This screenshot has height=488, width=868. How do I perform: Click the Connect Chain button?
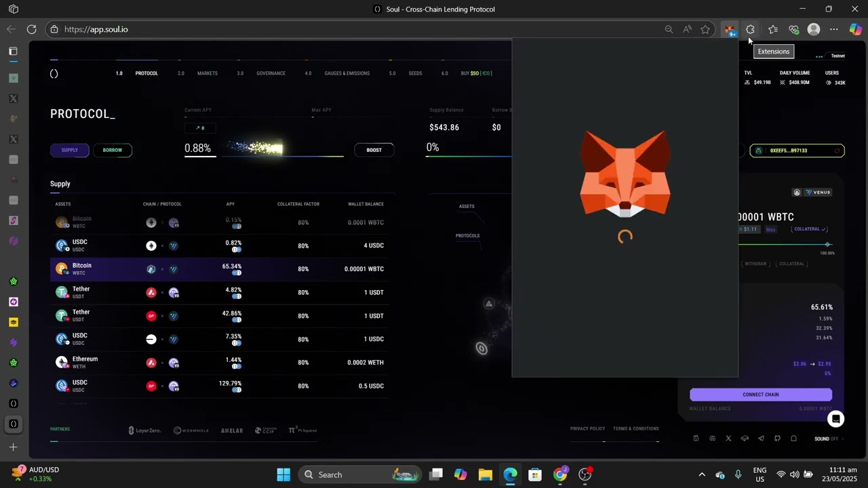[x=761, y=394]
